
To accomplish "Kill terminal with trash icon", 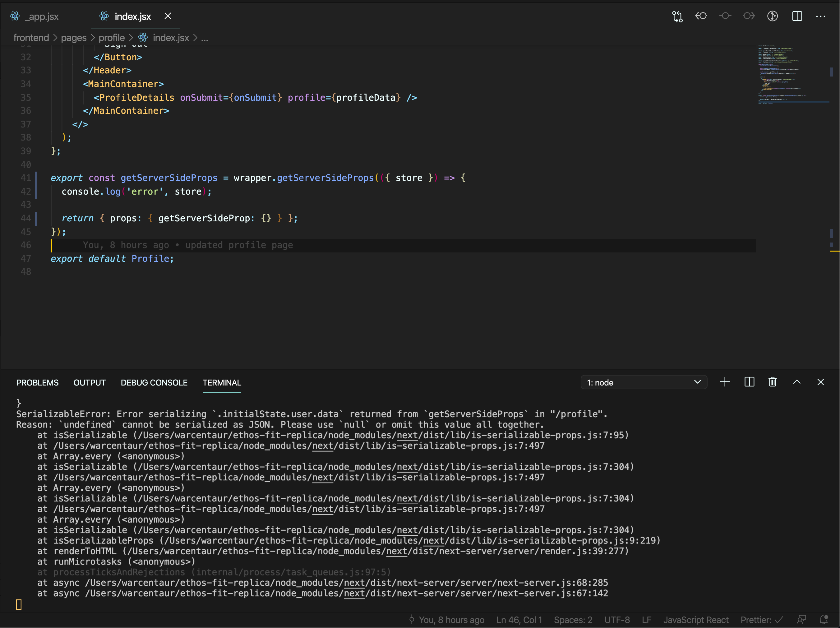I will 773,382.
